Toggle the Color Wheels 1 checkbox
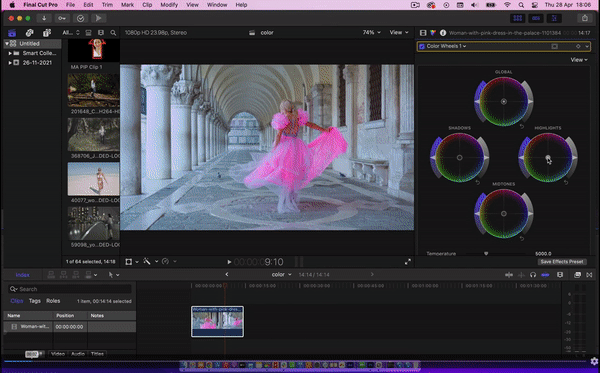This screenshot has width=600, height=373. [422, 46]
